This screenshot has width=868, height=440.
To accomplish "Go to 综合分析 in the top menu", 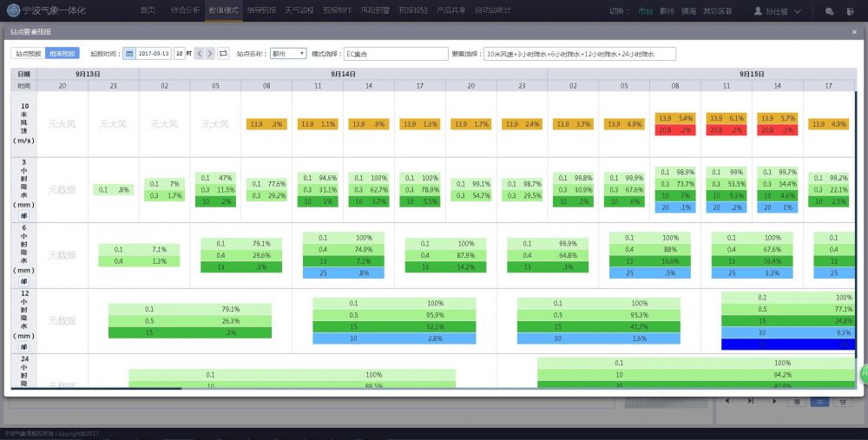I will pyautogui.click(x=185, y=10).
